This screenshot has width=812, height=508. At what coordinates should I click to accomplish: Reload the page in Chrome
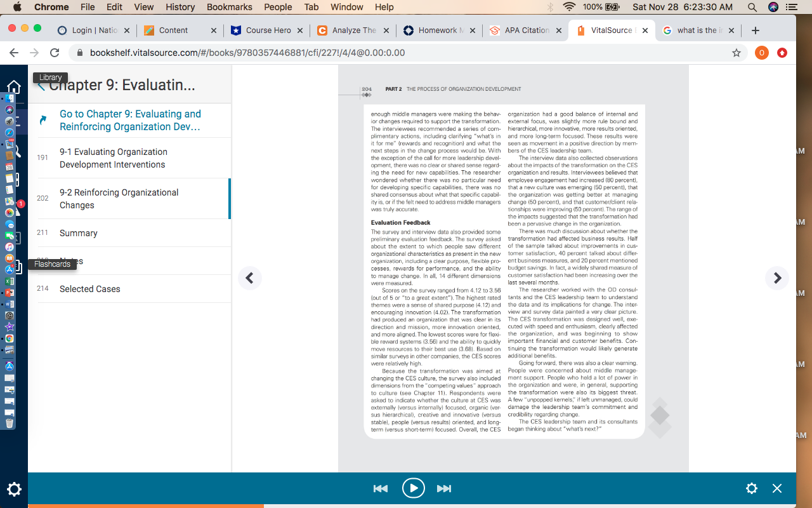tap(55, 53)
